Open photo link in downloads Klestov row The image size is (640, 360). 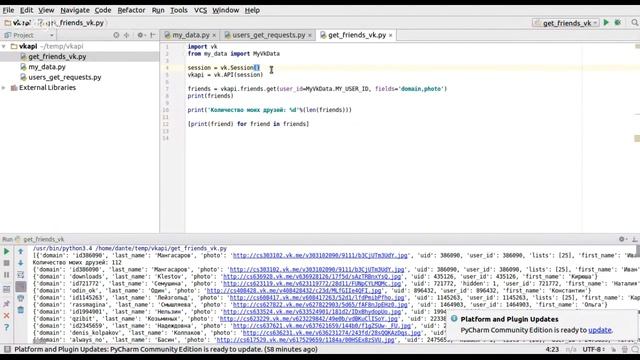pos(312,277)
